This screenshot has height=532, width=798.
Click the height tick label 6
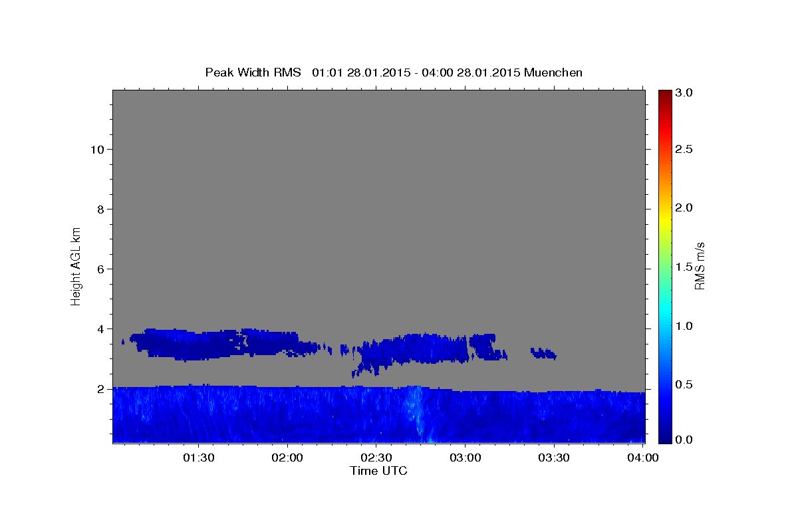coord(100,269)
